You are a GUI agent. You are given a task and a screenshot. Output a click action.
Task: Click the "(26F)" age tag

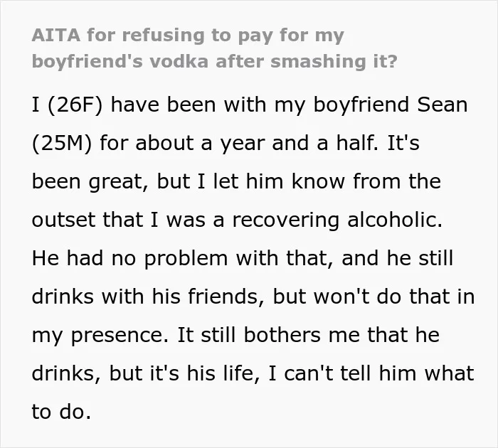[x=75, y=105]
